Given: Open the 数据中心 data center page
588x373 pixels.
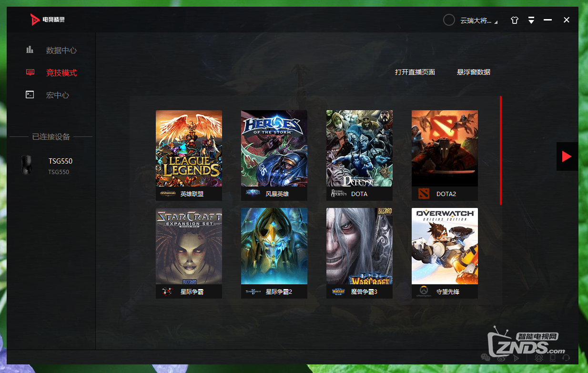Looking at the screenshot, I should click(x=61, y=50).
